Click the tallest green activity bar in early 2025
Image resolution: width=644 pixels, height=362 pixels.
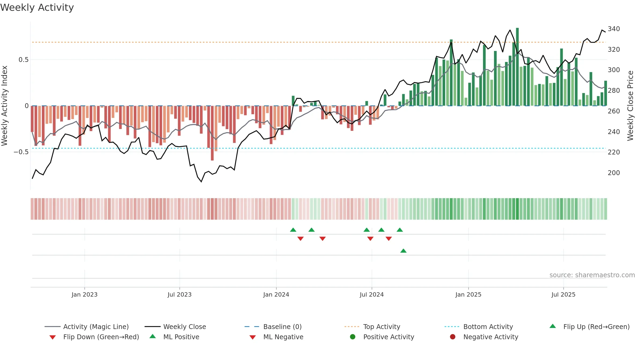coord(517,67)
